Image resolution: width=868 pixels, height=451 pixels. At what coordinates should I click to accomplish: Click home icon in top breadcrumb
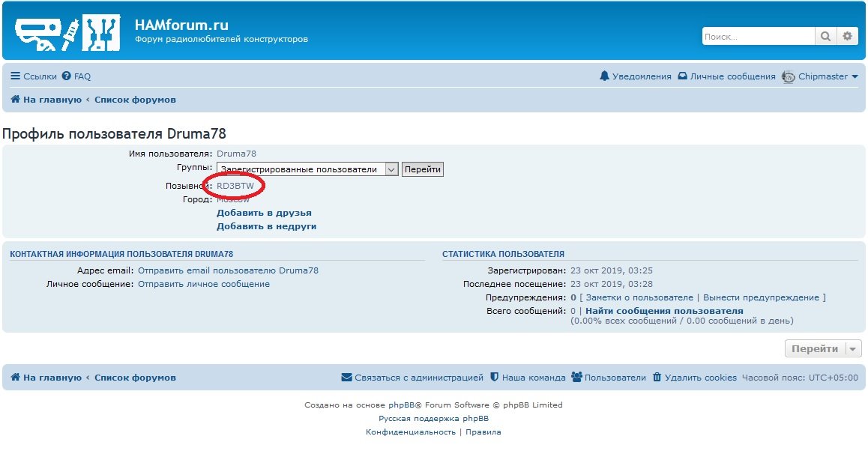point(15,100)
